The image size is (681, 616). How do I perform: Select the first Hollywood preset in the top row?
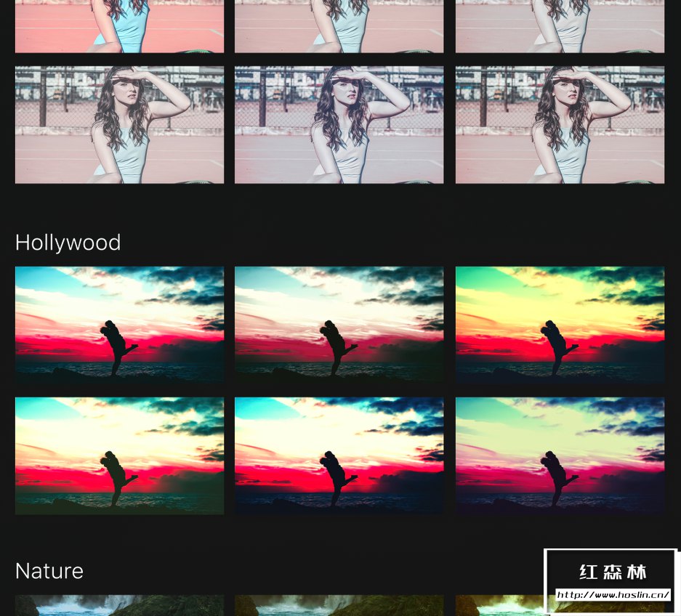pyautogui.click(x=119, y=325)
